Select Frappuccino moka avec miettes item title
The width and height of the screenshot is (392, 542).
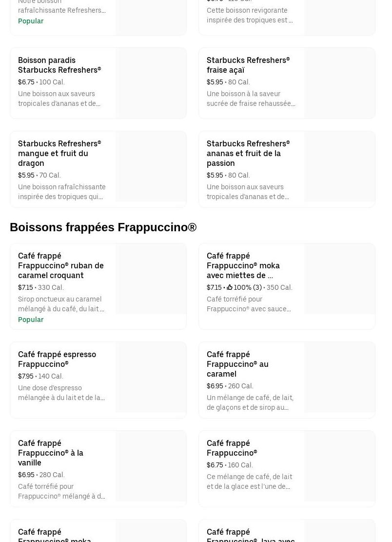click(243, 265)
